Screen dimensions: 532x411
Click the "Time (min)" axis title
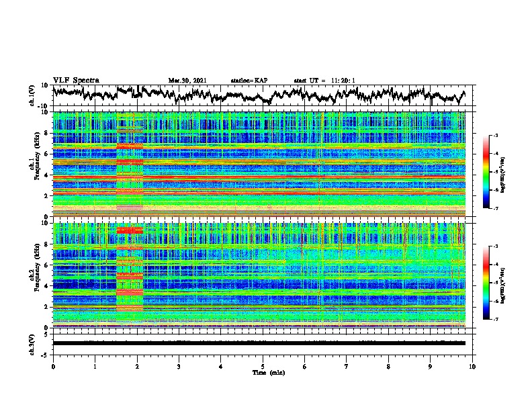(x=269, y=373)
